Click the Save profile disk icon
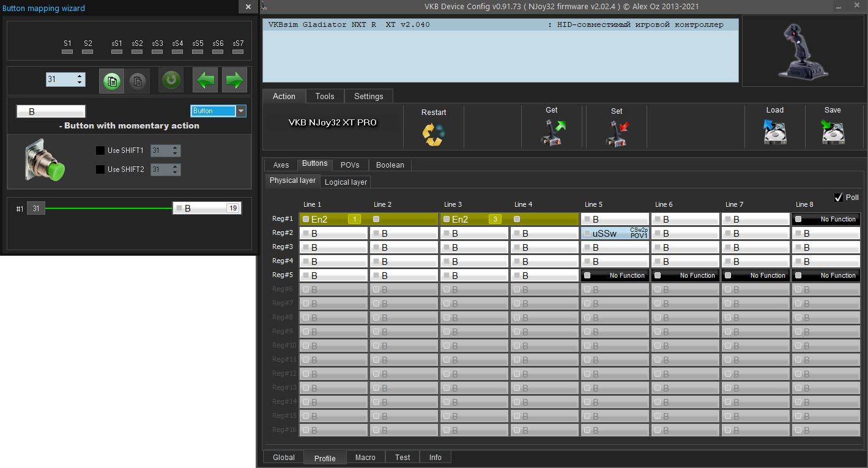The height and width of the screenshot is (468, 868). pos(833,132)
